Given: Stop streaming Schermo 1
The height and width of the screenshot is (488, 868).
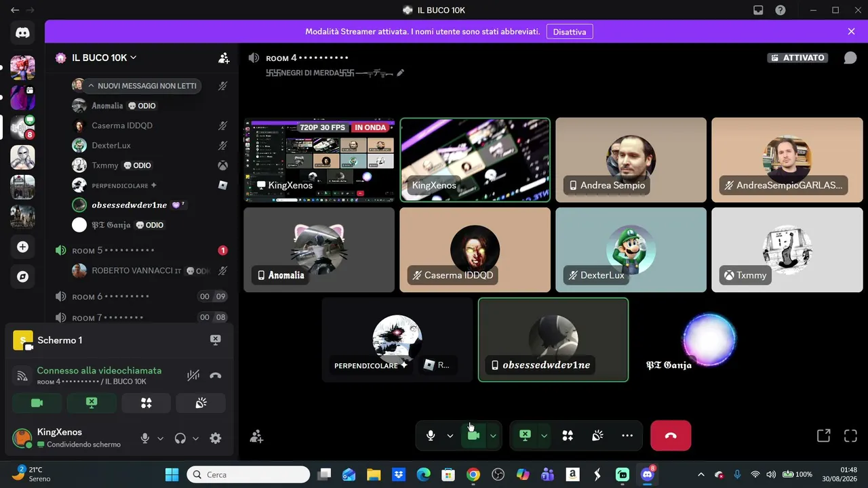Looking at the screenshot, I should [215, 340].
